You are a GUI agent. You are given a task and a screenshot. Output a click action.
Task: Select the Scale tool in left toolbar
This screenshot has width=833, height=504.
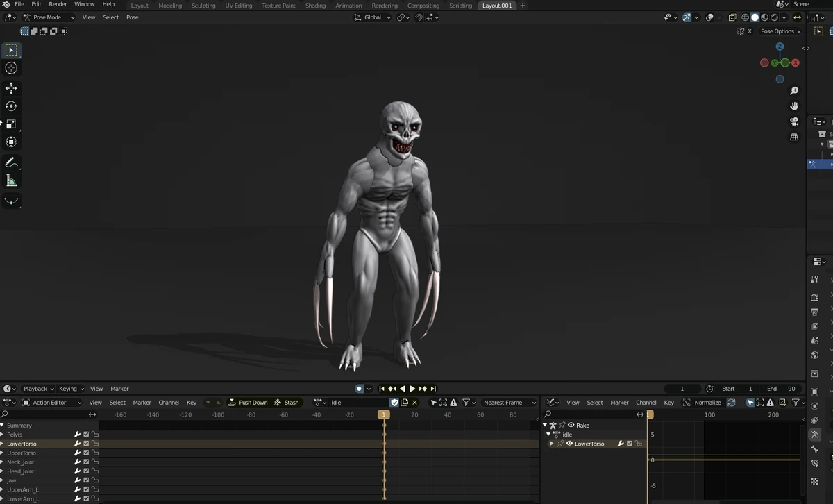(11, 124)
